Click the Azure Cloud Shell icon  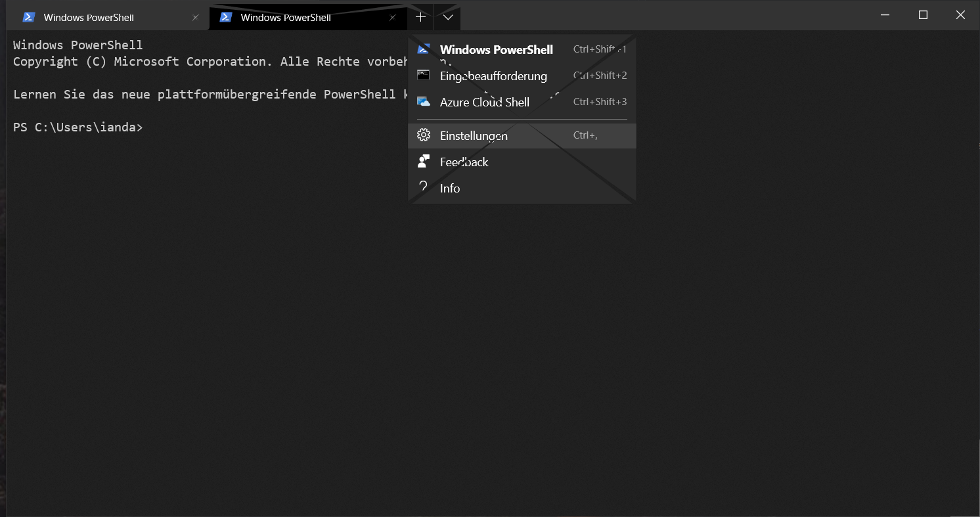click(424, 101)
